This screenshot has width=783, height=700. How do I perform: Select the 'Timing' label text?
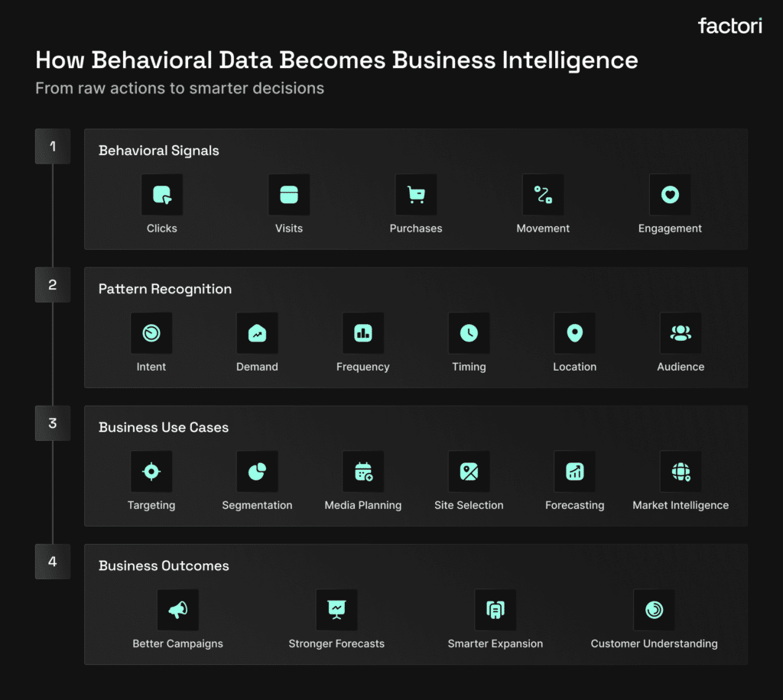tap(469, 368)
